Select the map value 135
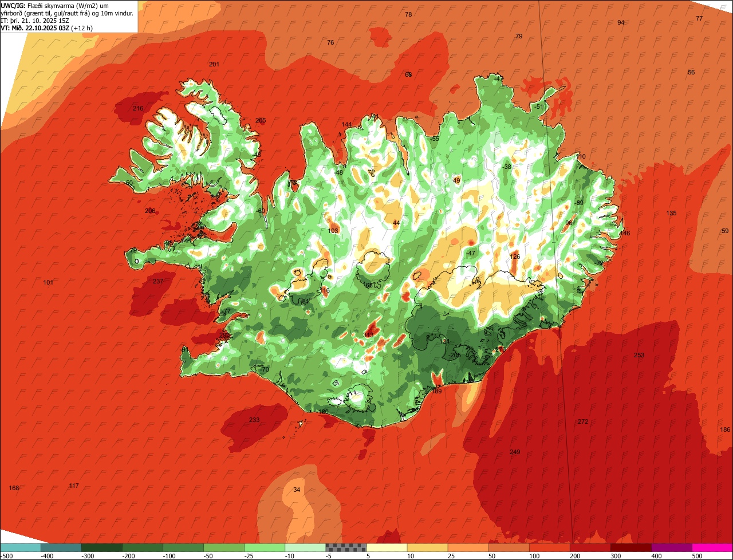The image size is (733, 560). pyautogui.click(x=671, y=214)
